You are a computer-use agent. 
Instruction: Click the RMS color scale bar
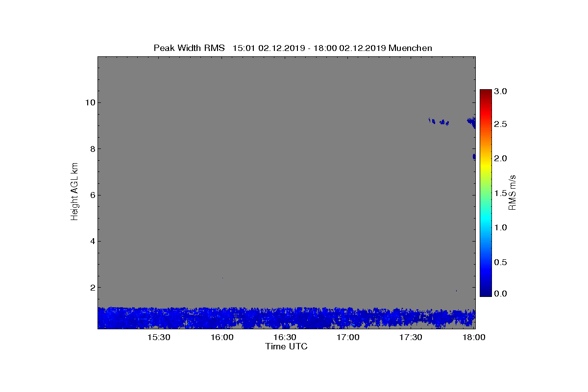click(486, 193)
